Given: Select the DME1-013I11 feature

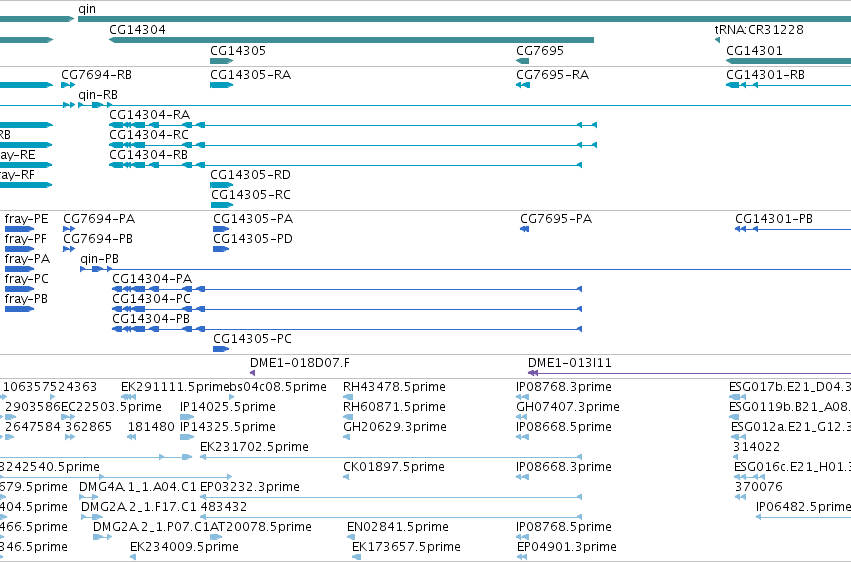Looking at the screenshot, I should [689, 373].
